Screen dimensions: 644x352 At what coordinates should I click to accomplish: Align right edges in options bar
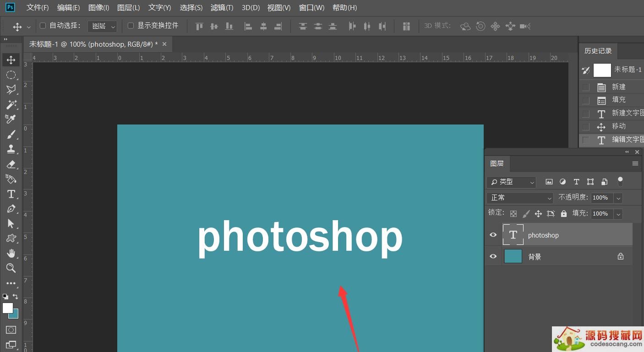pos(278,27)
